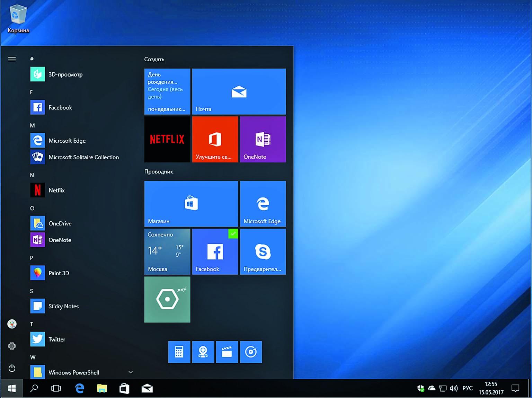Select Paint 3D from app list
Screen dimensions: 532x398
pos(59,273)
